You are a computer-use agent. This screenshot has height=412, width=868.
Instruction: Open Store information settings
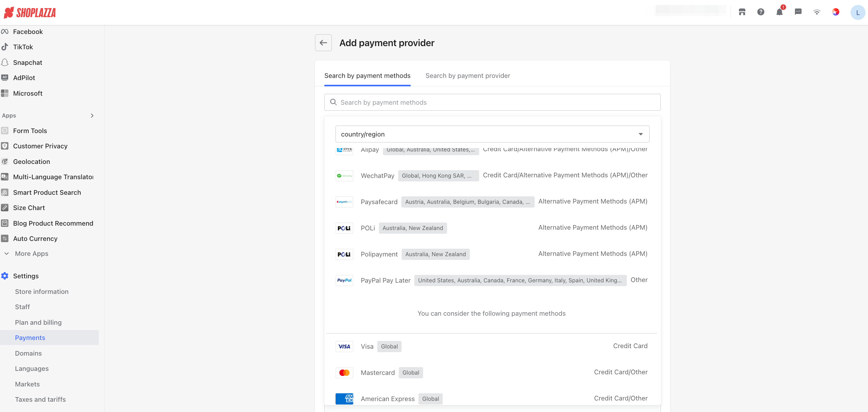point(42,292)
